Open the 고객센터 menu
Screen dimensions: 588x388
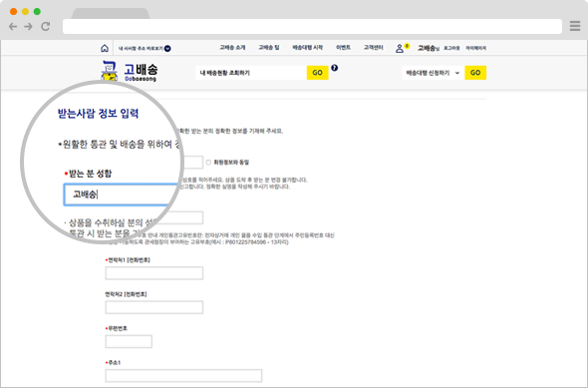pyautogui.click(x=373, y=48)
